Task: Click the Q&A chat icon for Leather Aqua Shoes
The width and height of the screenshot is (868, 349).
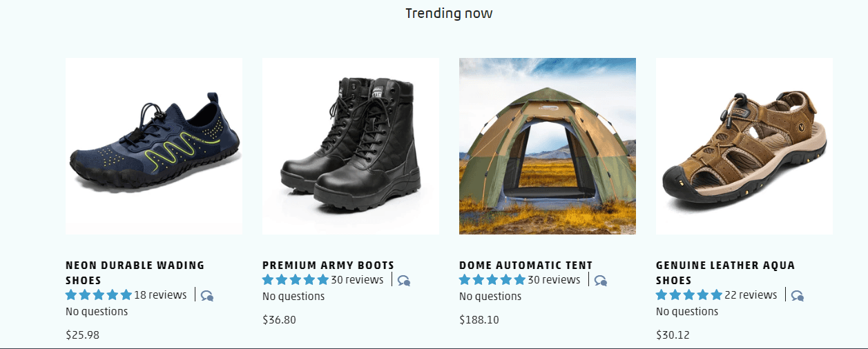Action: point(798,296)
